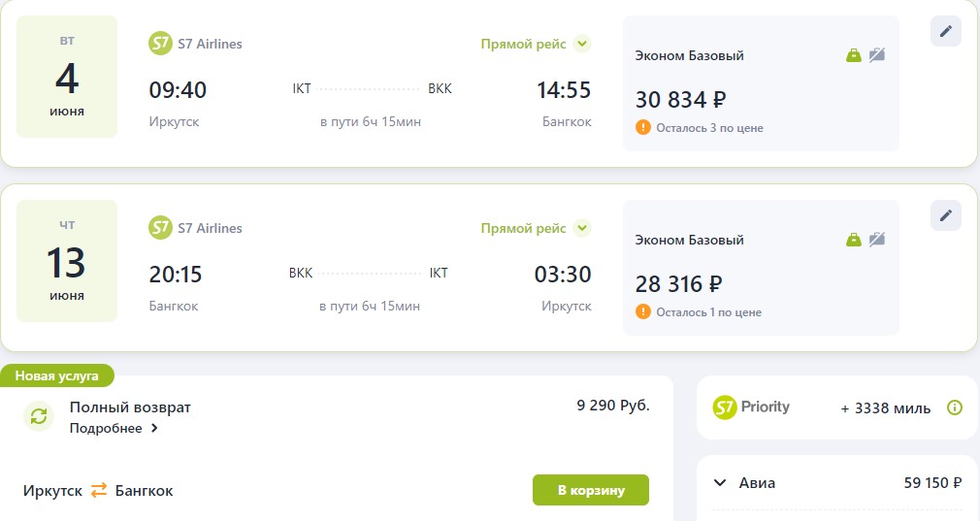Screen dimensions: 980x521
Task: Click the green refresh icon beside 'Полный возврат'
Action: click(39, 416)
